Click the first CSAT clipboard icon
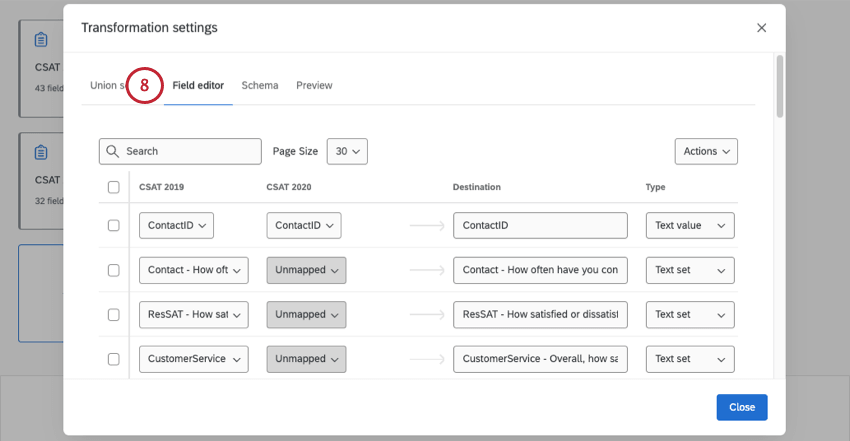 [41, 40]
